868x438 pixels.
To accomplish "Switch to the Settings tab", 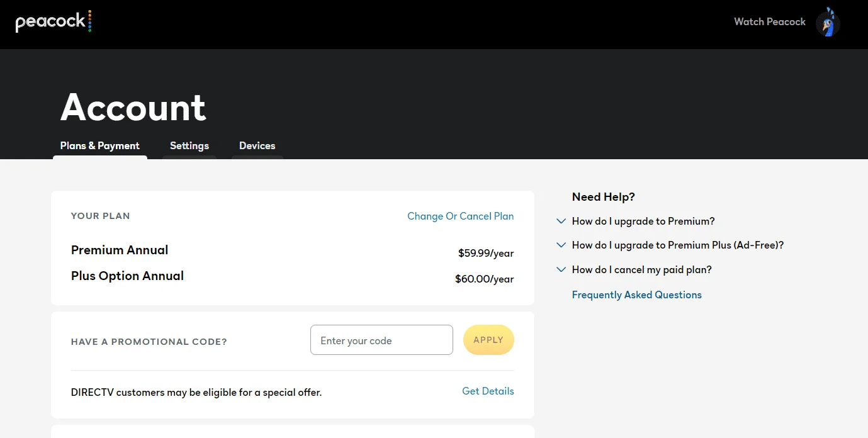I will [189, 146].
